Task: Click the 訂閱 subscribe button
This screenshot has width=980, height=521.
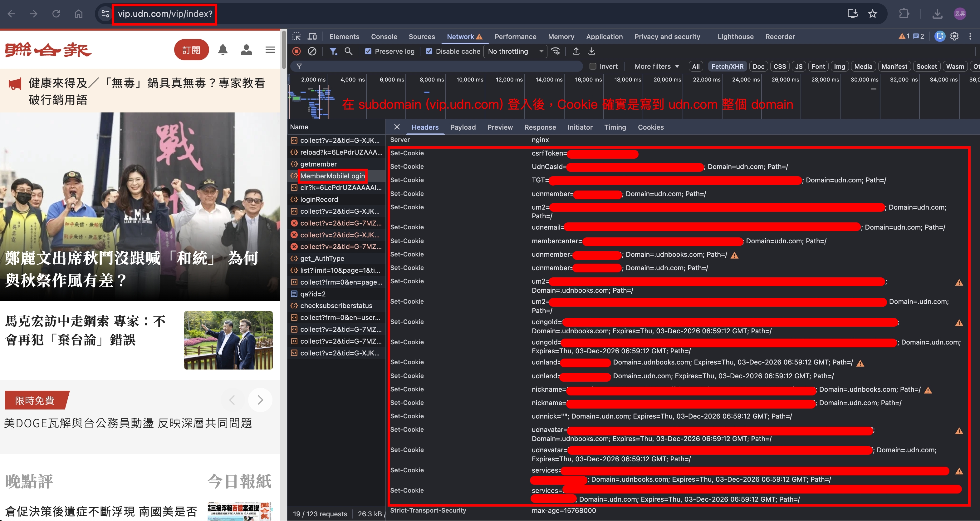Action: click(x=191, y=50)
